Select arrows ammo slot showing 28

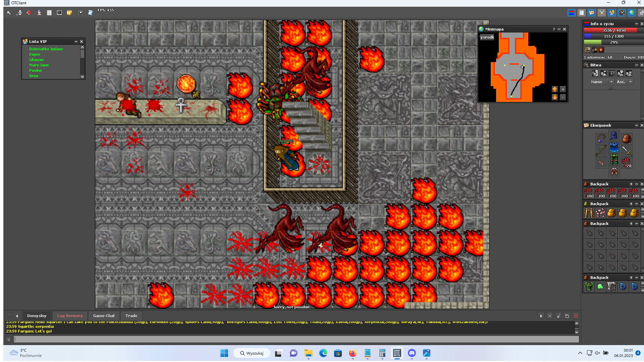point(627,163)
